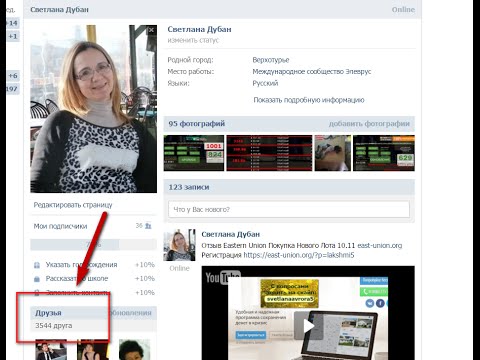The height and width of the screenshot is (360, 480).
Task: Open the 123 записи wall header
Action: (x=189, y=187)
